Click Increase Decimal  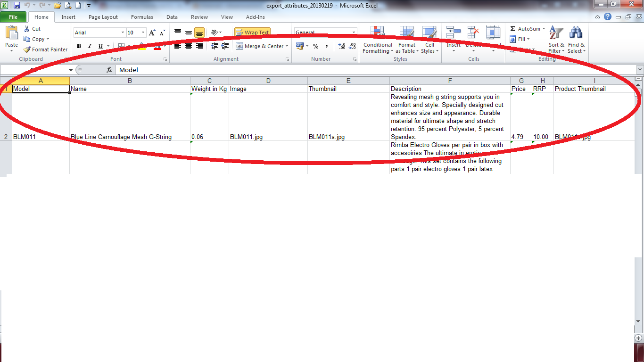(x=342, y=46)
